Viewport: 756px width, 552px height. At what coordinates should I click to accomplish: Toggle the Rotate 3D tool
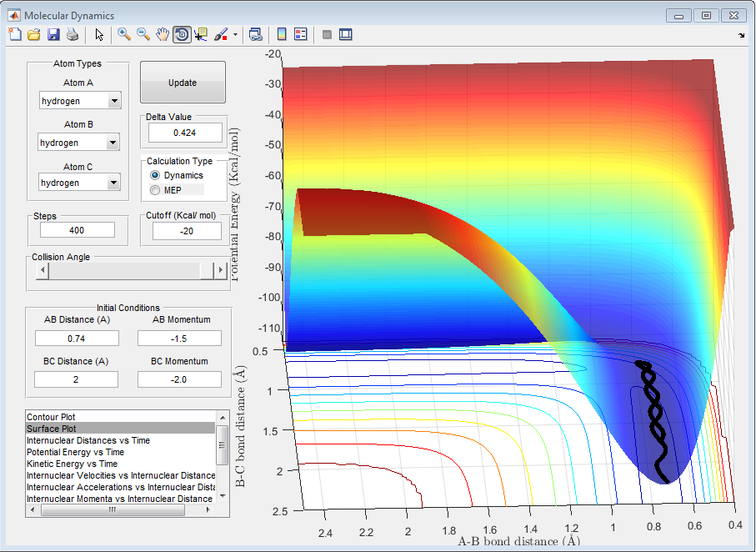coord(182,34)
